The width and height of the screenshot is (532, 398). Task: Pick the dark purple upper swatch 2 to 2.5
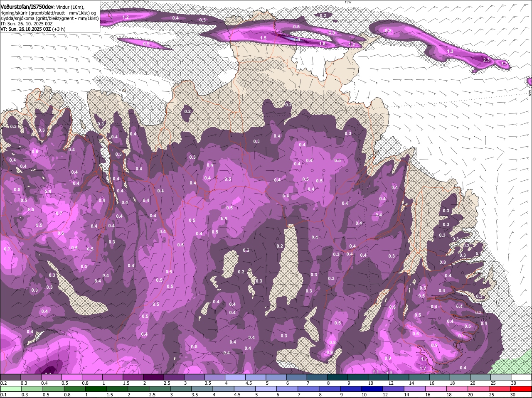153,377
